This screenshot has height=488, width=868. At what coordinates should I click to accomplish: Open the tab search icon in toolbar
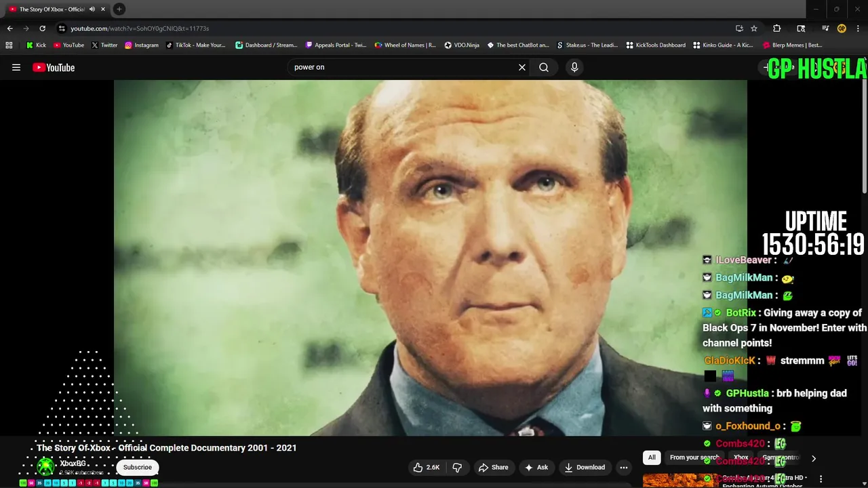[x=802, y=28]
